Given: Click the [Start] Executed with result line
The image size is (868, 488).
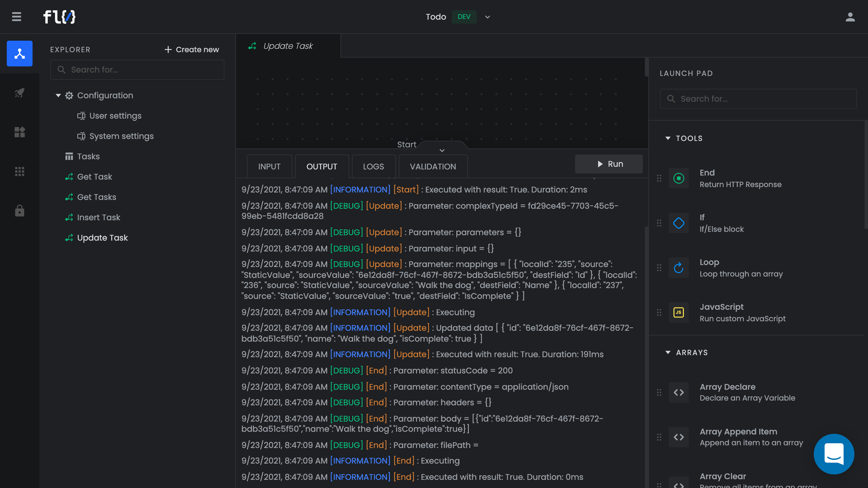Looking at the screenshot, I should click(414, 190).
